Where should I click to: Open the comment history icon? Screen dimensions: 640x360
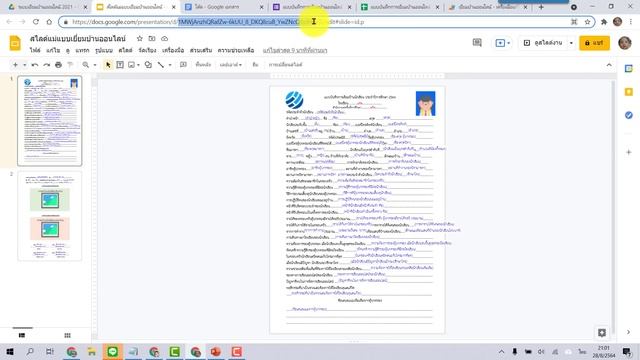(477, 42)
